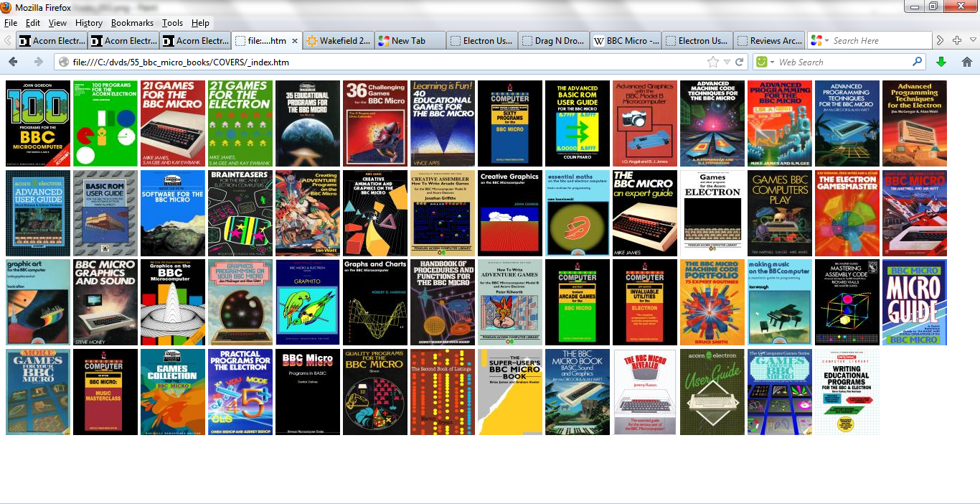Open Writing Educational Programs cover

pyautogui.click(x=847, y=392)
